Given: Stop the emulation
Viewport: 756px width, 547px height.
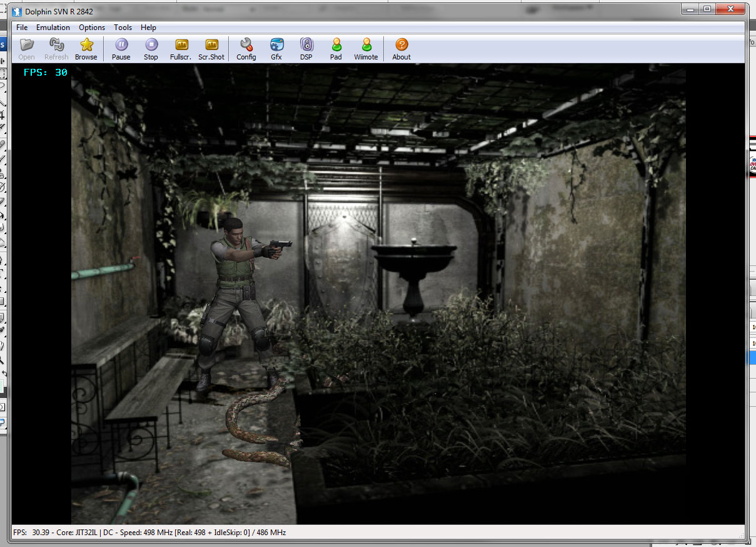Looking at the screenshot, I should point(151,48).
